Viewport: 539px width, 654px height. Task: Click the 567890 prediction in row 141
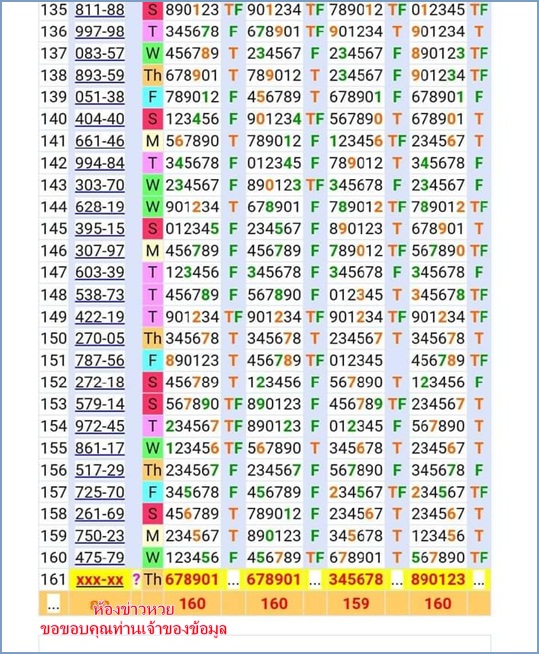192,141
